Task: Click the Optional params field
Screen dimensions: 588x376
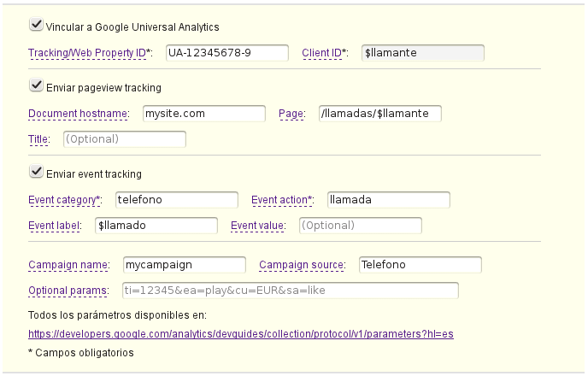Action: point(291,291)
